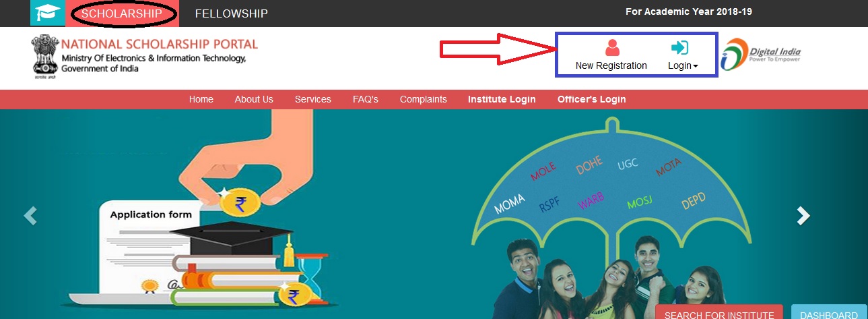Click the SEARCH FOR INSTITUTE button
The height and width of the screenshot is (319, 868).
point(719,312)
